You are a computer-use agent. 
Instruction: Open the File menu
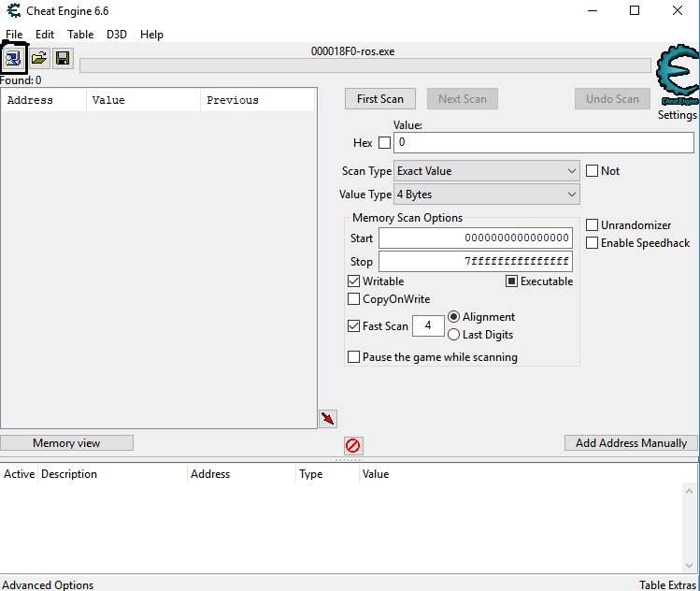14,35
